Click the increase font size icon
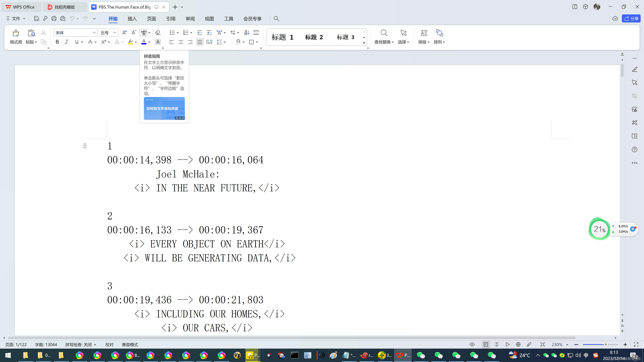644x362 pixels. 124,33
